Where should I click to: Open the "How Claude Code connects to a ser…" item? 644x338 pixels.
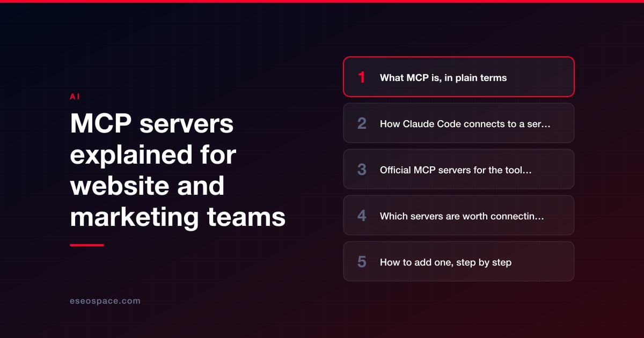[x=459, y=123]
